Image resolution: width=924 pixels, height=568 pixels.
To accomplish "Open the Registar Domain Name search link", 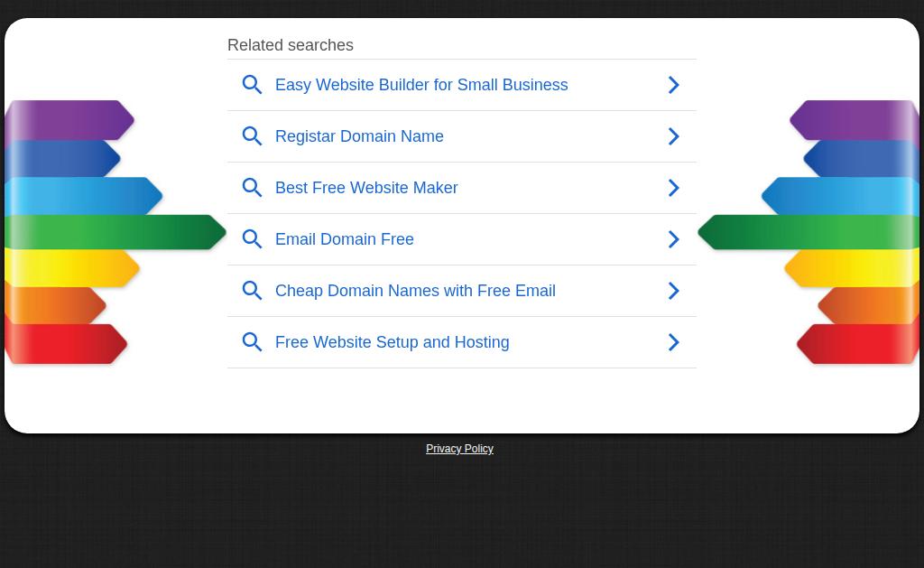I will pyautogui.click(x=359, y=136).
